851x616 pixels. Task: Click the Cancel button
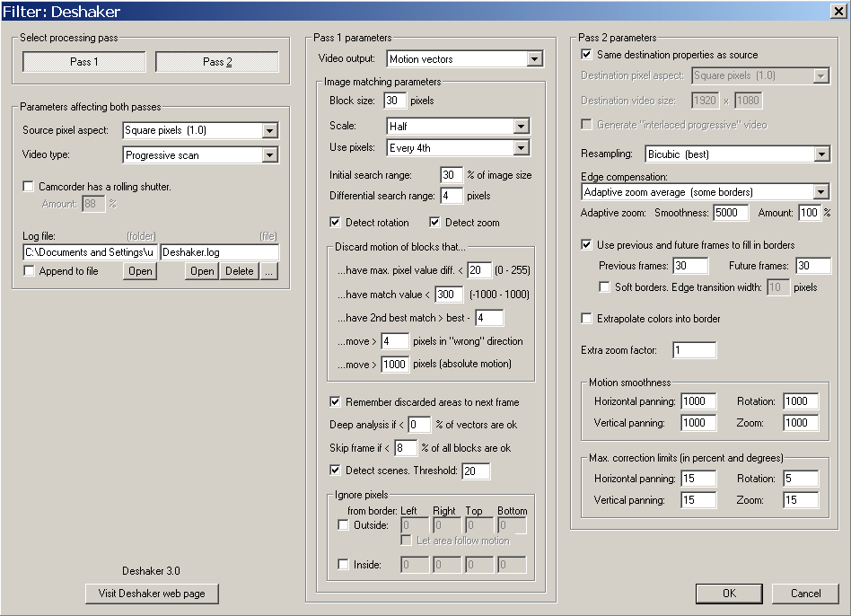(805, 594)
